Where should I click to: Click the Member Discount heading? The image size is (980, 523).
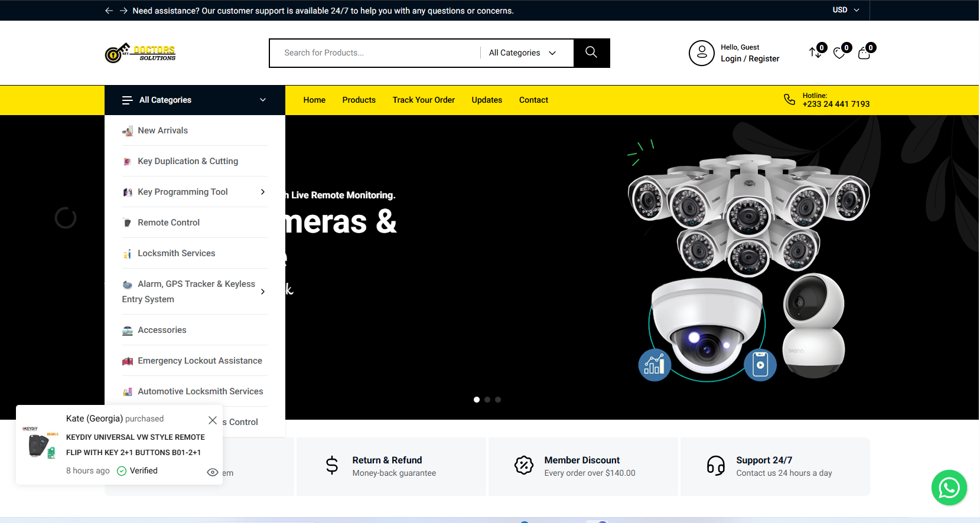(582, 460)
